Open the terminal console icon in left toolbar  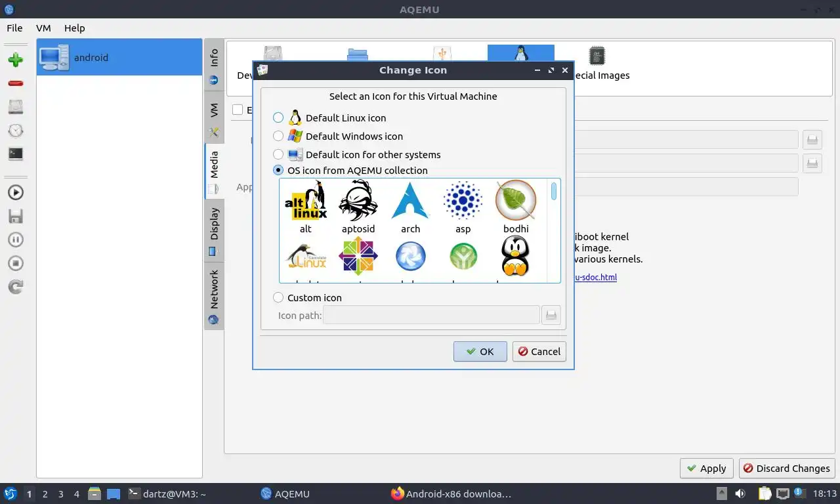(16, 154)
